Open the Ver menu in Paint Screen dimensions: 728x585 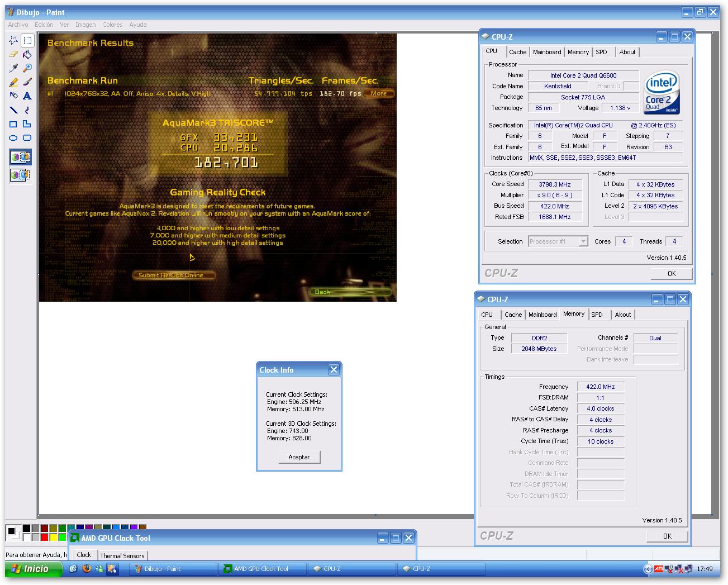click(x=64, y=25)
